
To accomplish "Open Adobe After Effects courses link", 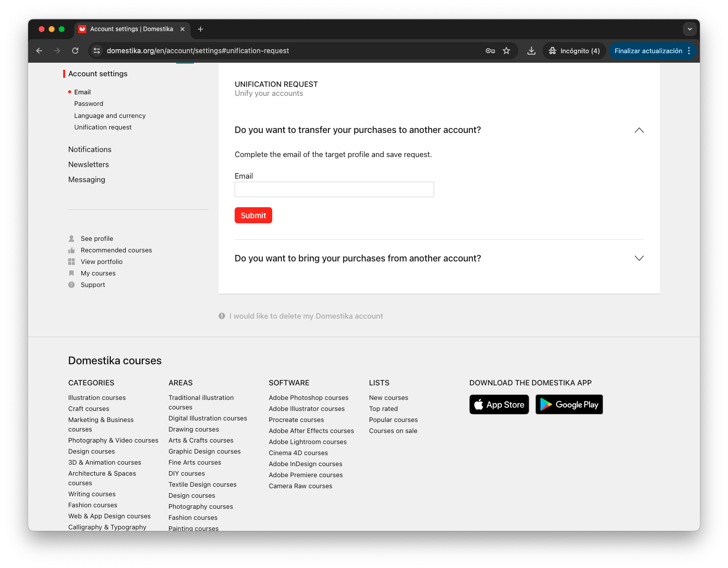I will 311,431.
